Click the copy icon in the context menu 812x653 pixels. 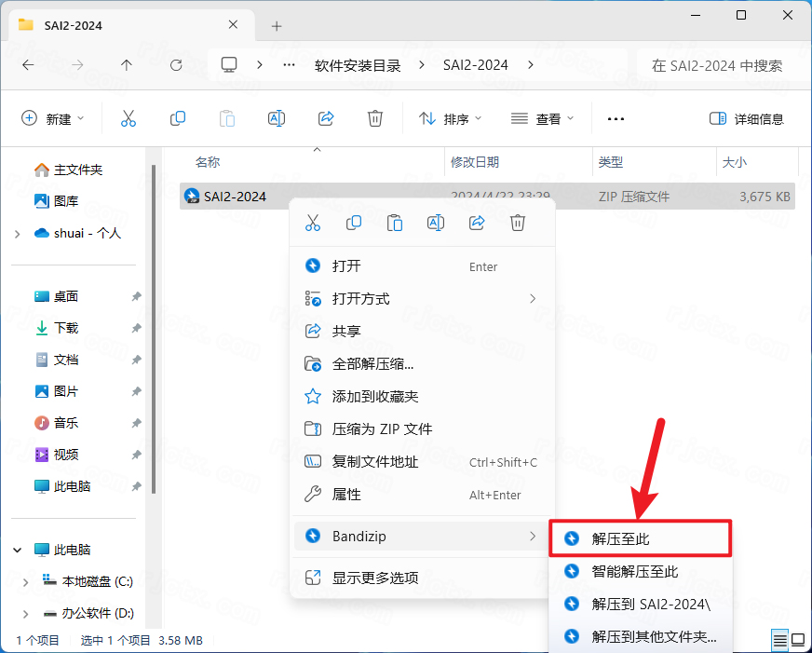tap(354, 224)
